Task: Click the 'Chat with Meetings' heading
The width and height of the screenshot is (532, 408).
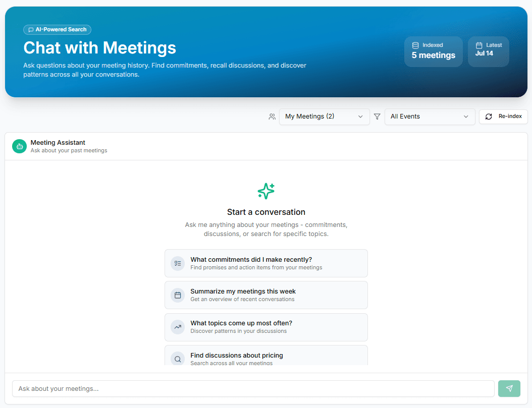Action: click(x=100, y=47)
